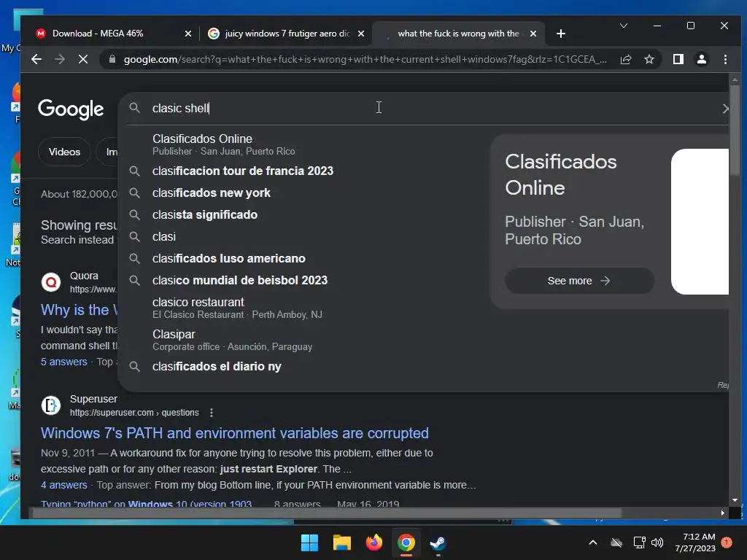Click the horizontal scrollbar at bottom
Screen dimensions: 747x560
coord(326,513)
